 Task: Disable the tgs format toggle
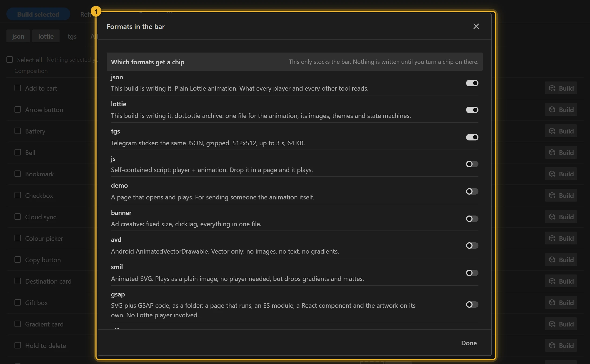pos(472,137)
